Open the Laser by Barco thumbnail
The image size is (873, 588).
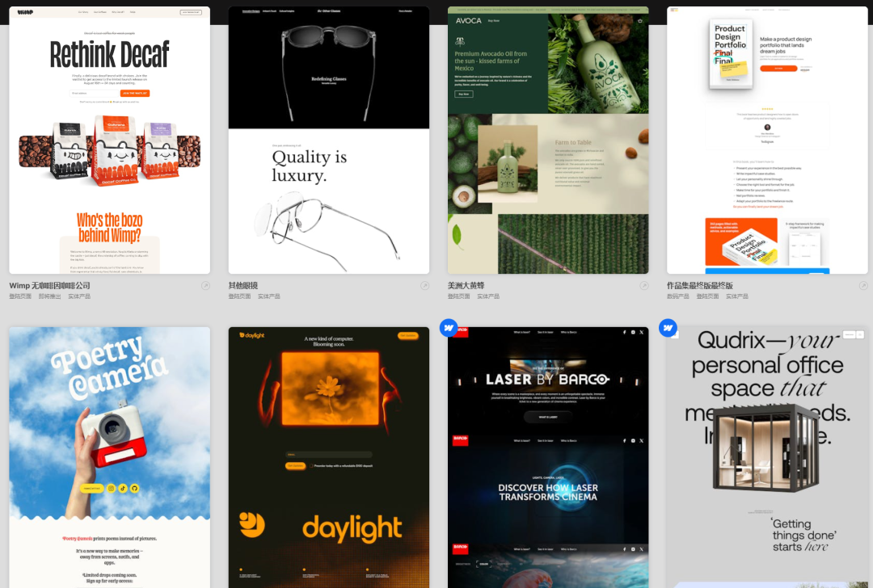click(548, 457)
